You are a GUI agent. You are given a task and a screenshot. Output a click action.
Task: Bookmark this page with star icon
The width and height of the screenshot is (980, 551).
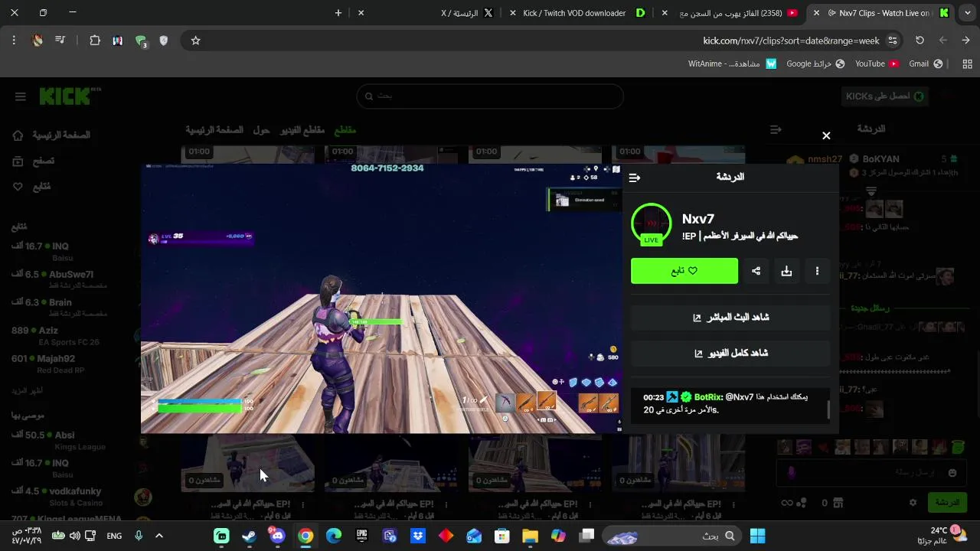pyautogui.click(x=195, y=41)
